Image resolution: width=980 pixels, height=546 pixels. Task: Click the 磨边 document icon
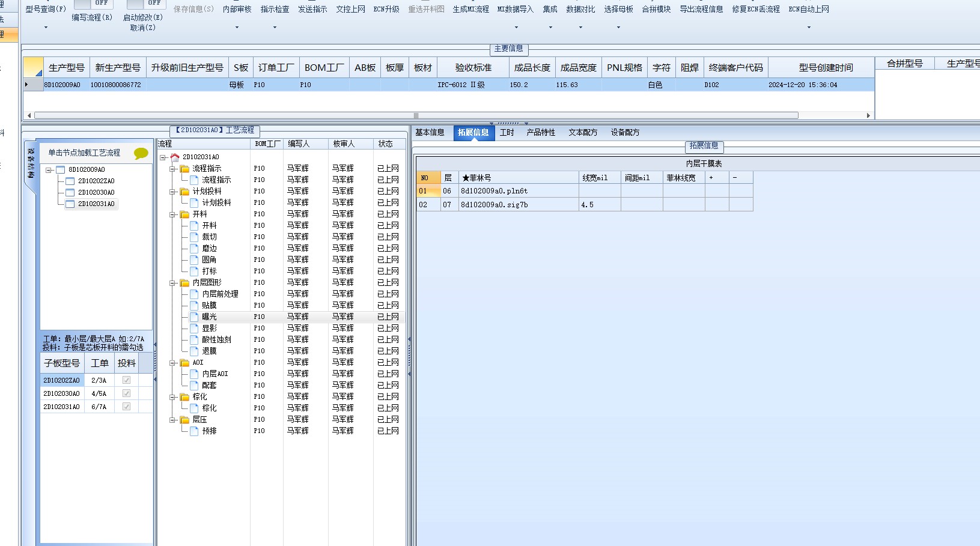tap(194, 249)
